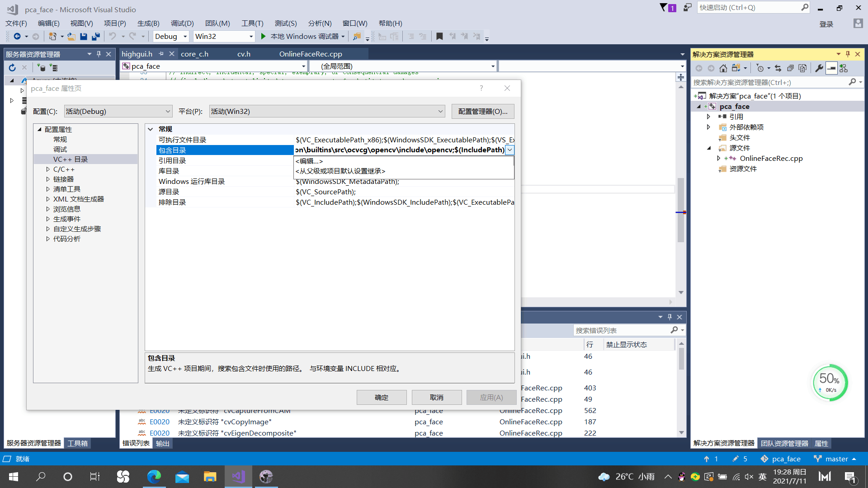The height and width of the screenshot is (488, 868).
Task: Click the notifications flag icon
Action: click(x=664, y=8)
